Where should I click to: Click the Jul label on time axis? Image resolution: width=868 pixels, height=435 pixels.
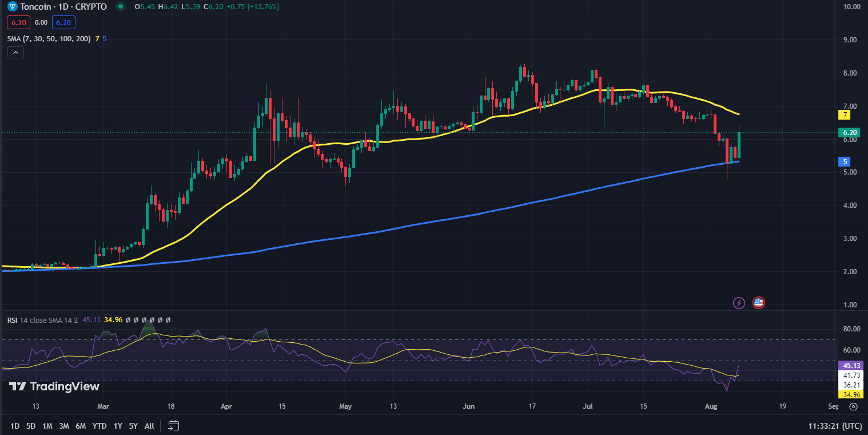tap(588, 406)
